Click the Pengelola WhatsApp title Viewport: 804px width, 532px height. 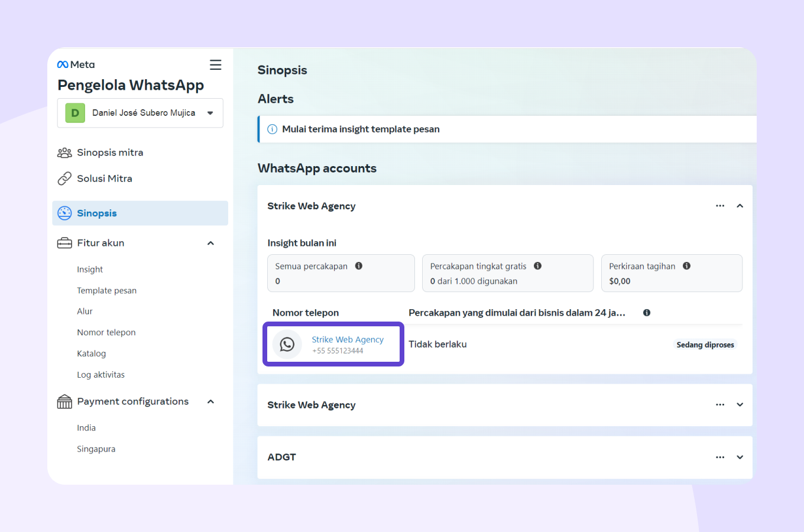[x=131, y=85]
